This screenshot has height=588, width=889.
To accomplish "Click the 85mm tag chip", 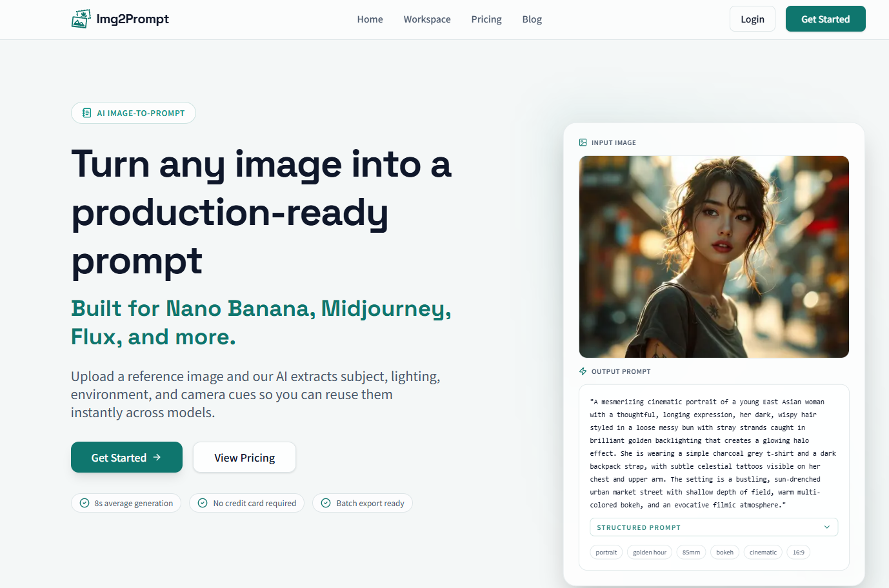I will (x=692, y=552).
